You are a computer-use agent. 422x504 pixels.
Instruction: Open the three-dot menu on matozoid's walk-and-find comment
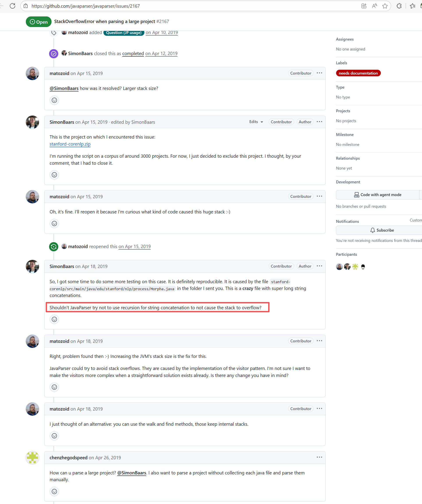(x=319, y=408)
